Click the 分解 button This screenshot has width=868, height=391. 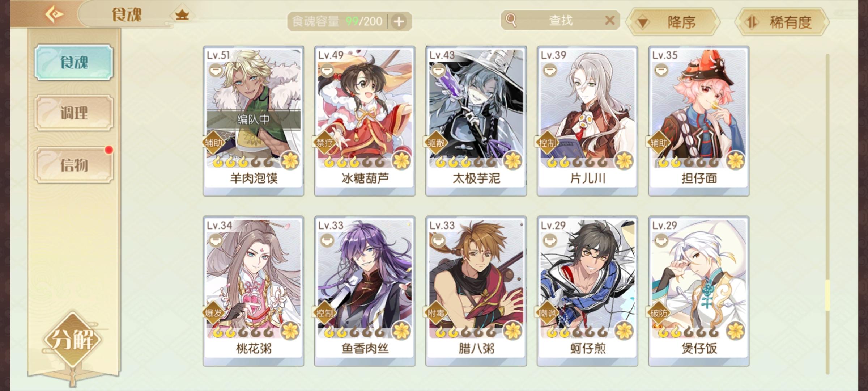73,340
